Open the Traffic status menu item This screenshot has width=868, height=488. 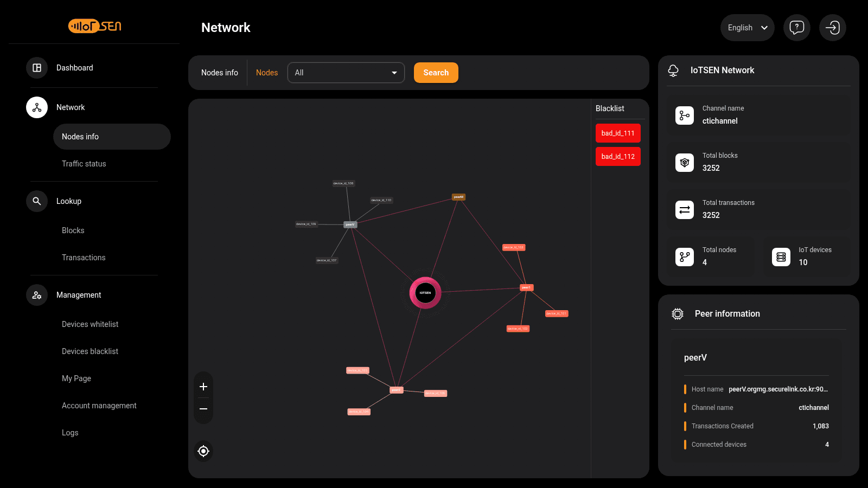pos(84,164)
